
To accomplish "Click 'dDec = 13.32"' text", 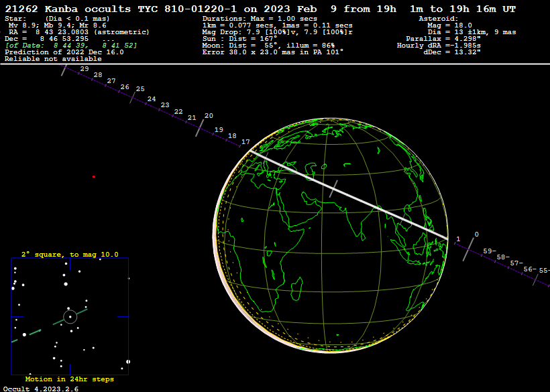I will pyautogui.click(x=452, y=52).
